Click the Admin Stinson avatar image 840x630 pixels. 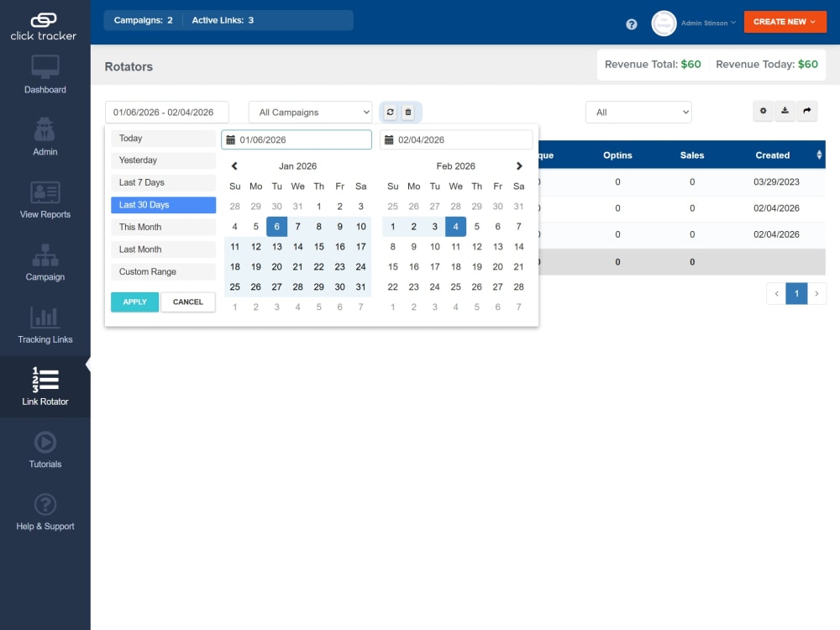point(664,23)
